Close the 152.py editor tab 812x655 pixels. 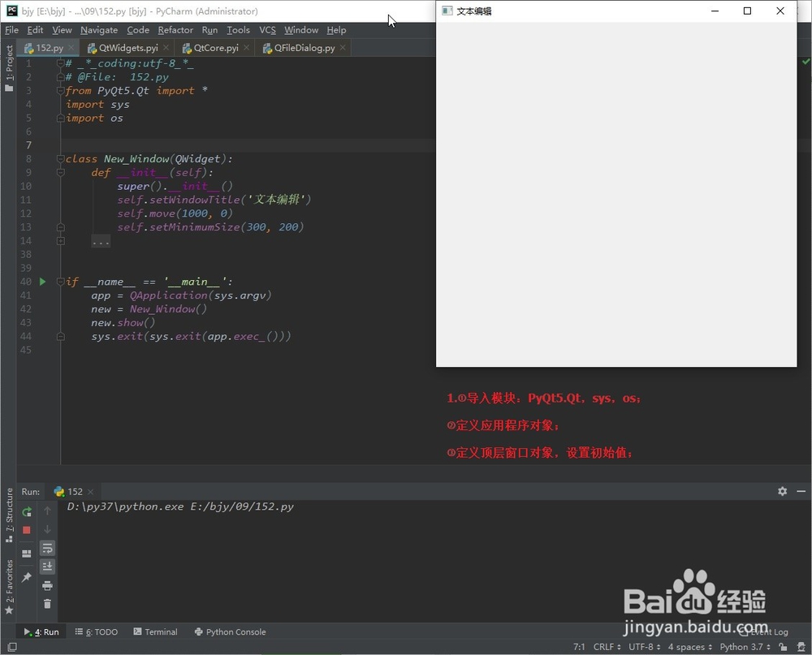(x=71, y=48)
